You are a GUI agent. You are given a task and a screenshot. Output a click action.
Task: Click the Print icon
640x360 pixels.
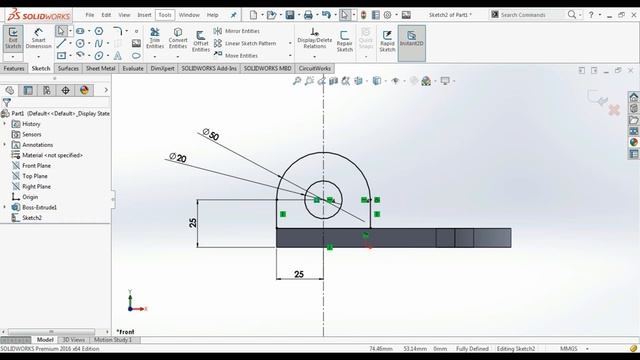click(x=308, y=15)
